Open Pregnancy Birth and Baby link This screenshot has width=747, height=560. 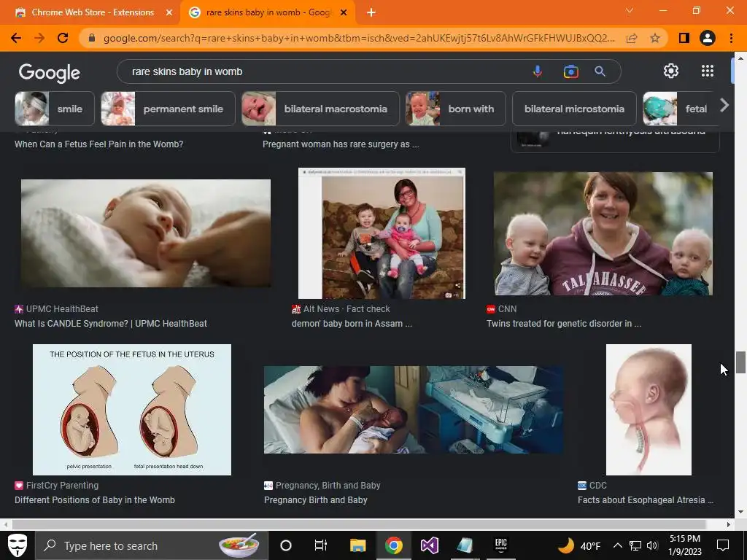click(x=315, y=500)
